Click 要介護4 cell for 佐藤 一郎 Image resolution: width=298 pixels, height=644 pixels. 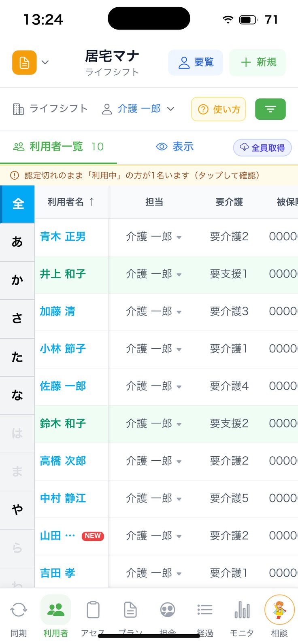point(229,386)
